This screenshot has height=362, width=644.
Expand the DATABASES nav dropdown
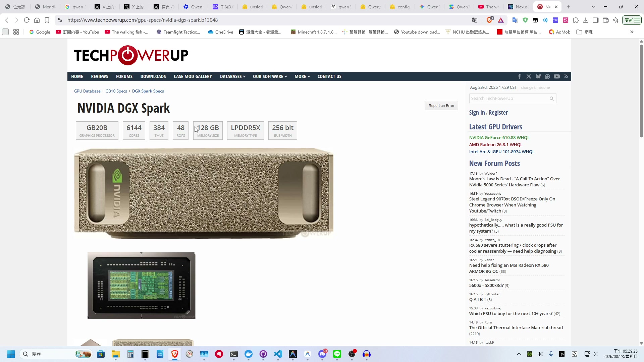click(233, 76)
